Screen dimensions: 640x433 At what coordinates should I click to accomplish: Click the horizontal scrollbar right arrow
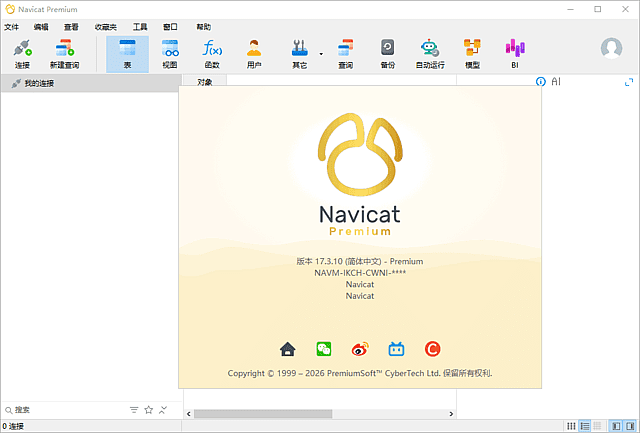(451, 414)
